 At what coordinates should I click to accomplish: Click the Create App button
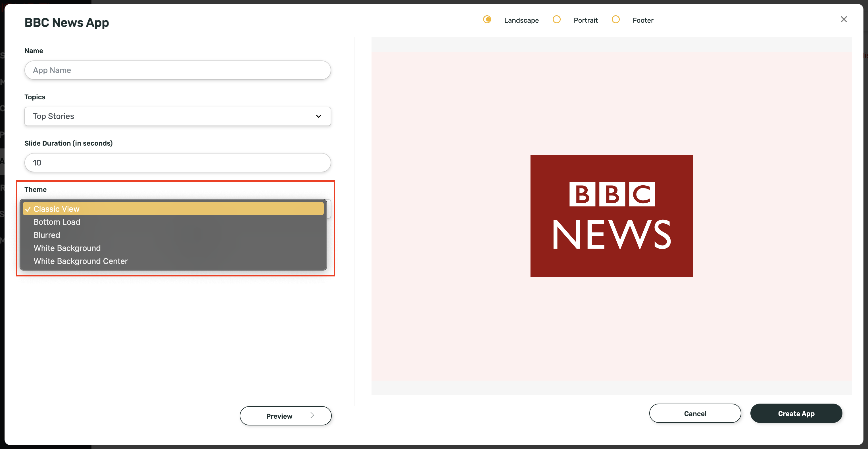coord(796,413)
